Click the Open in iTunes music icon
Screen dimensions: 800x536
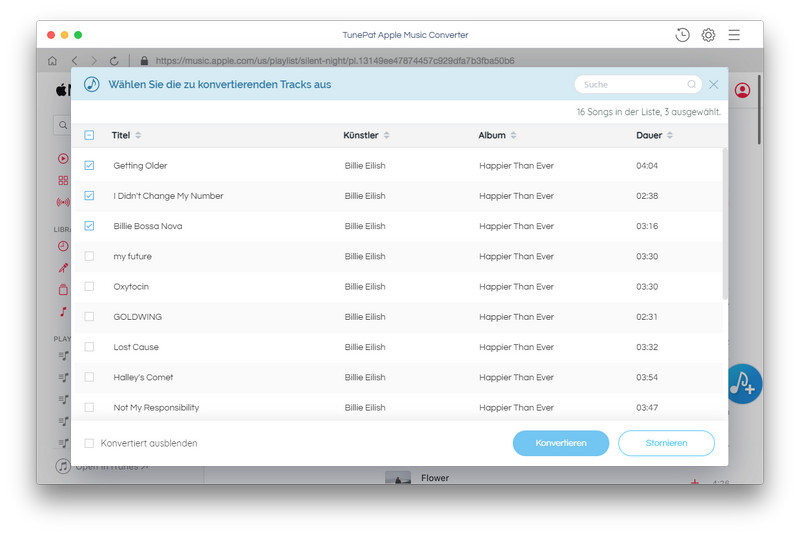(63, 466)
